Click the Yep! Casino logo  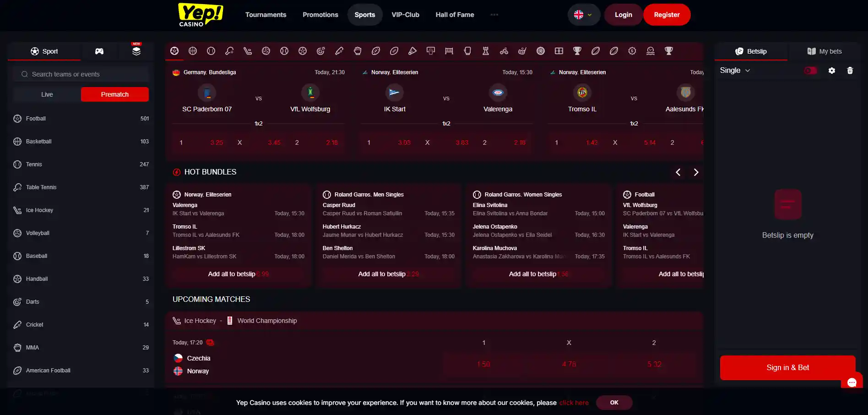(201, 15)
